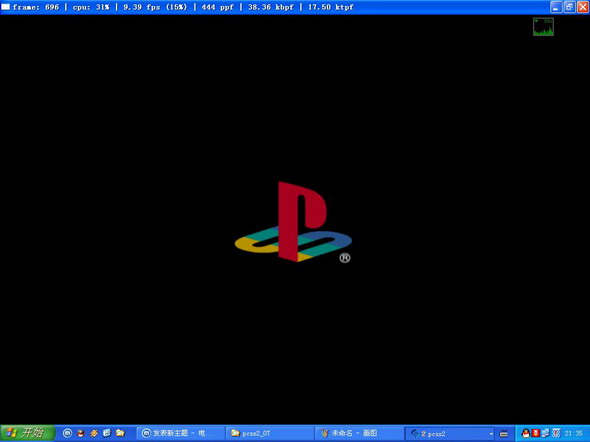Viewport: 590px width, 442px height.
Task: Switch to the 未命名 - 画图 Paint window
Action: [x=359, y=433]
